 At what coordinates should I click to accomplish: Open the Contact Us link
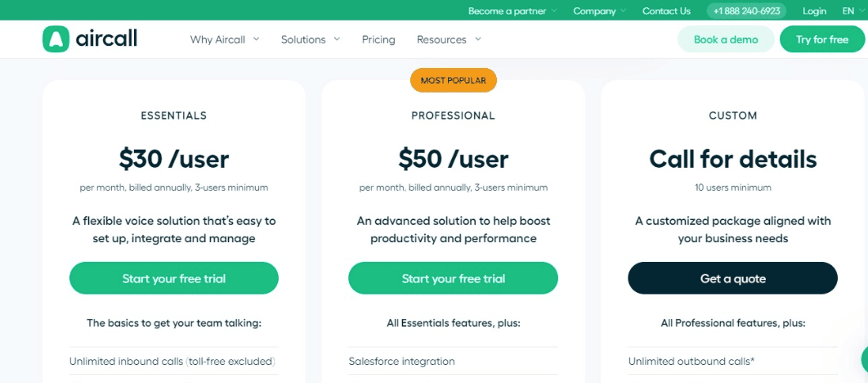coord(666,11)
